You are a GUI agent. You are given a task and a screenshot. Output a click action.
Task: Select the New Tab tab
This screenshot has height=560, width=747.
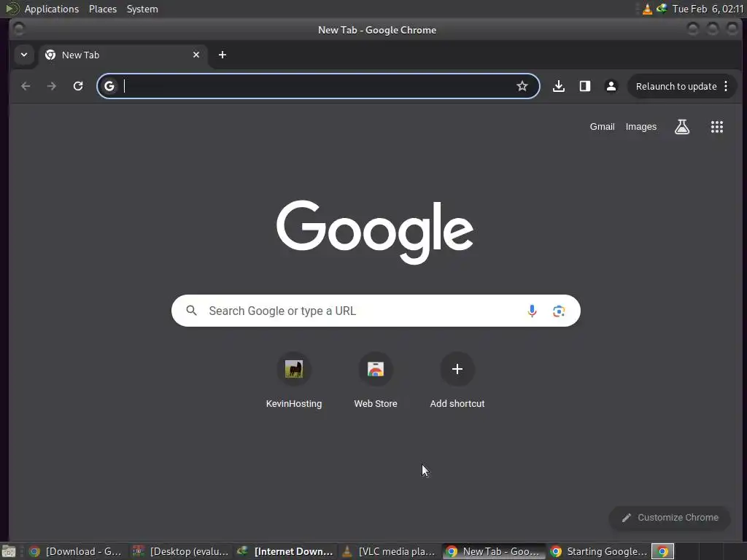(123, 55)
